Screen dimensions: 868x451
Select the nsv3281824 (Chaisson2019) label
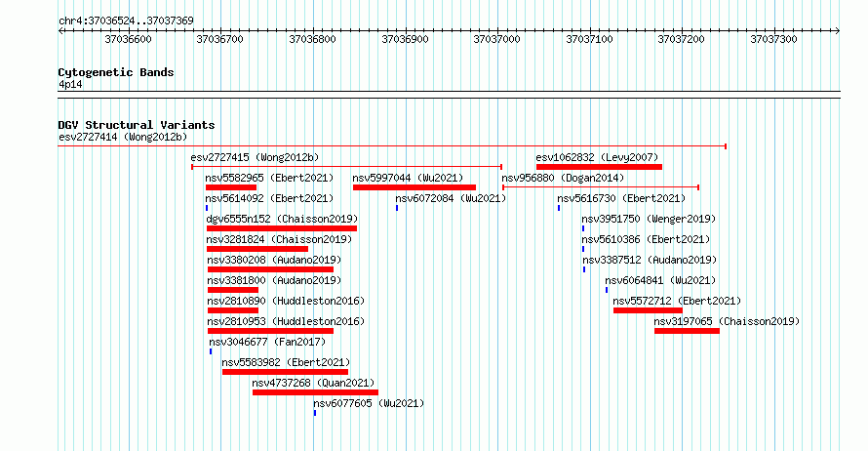pos(280,239)
